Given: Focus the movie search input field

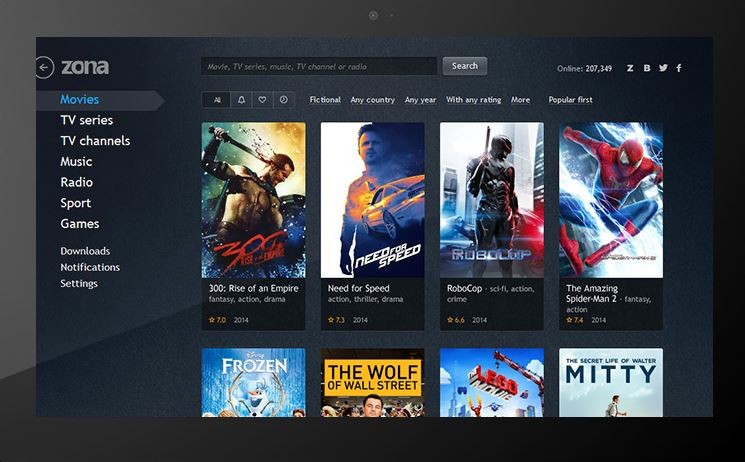Looking at the screenshot, I should [319, 67].
